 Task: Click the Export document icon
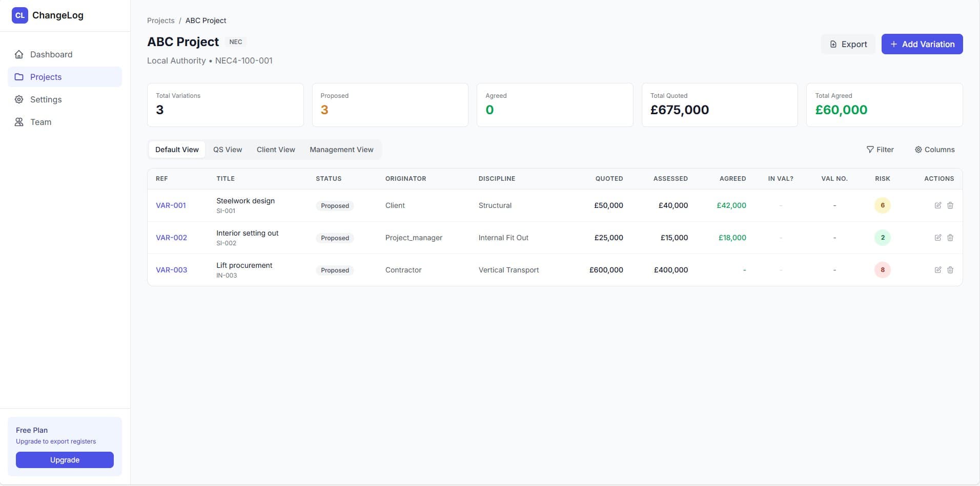click(834, 44)
